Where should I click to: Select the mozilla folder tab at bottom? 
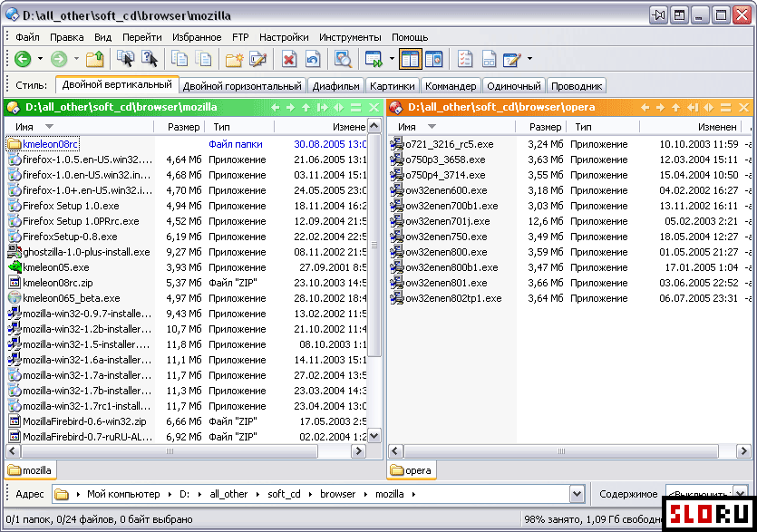pos(31,470)
